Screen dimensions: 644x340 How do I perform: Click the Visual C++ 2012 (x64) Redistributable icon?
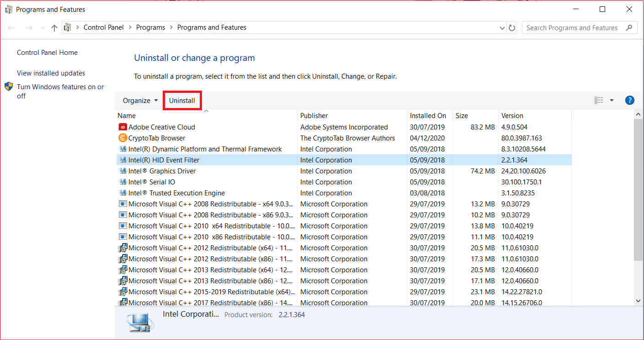[122, 248]
